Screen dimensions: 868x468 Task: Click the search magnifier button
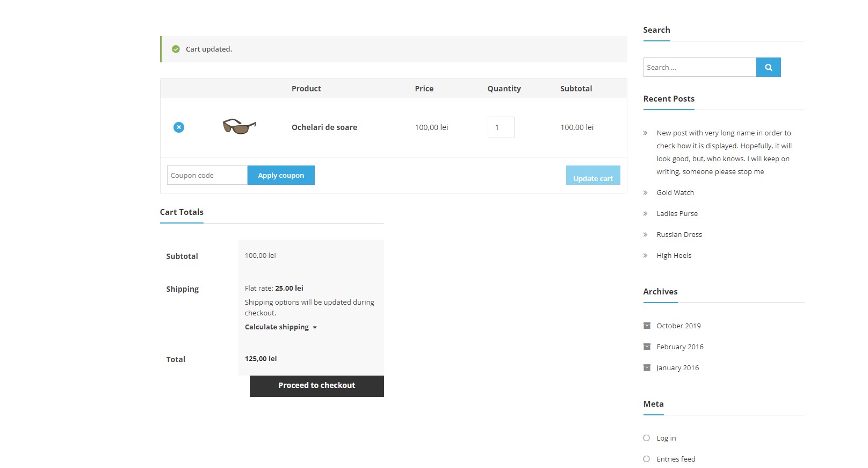[x=768, y=67]
